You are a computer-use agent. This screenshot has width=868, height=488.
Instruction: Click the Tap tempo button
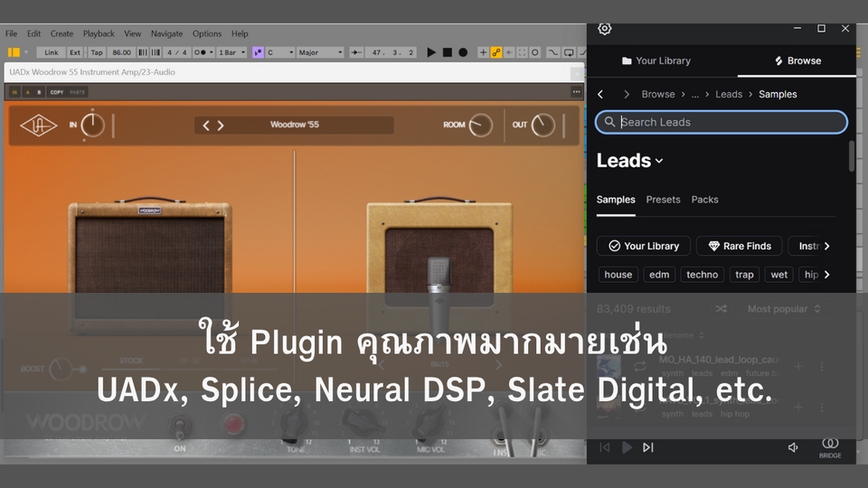pyautogui.click(x=97, y=52)
